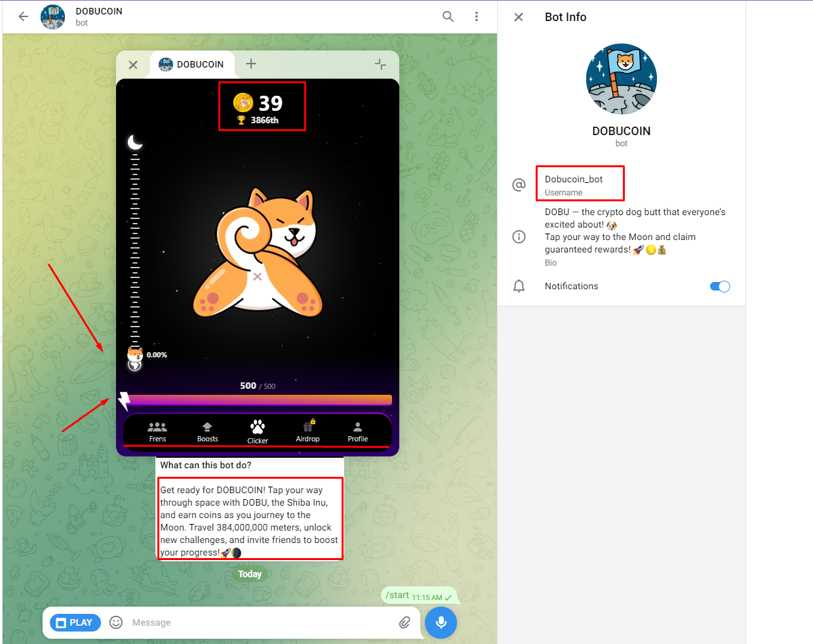Click the info icon beside the bio
813x644 pixels.
tap(519, 237)
